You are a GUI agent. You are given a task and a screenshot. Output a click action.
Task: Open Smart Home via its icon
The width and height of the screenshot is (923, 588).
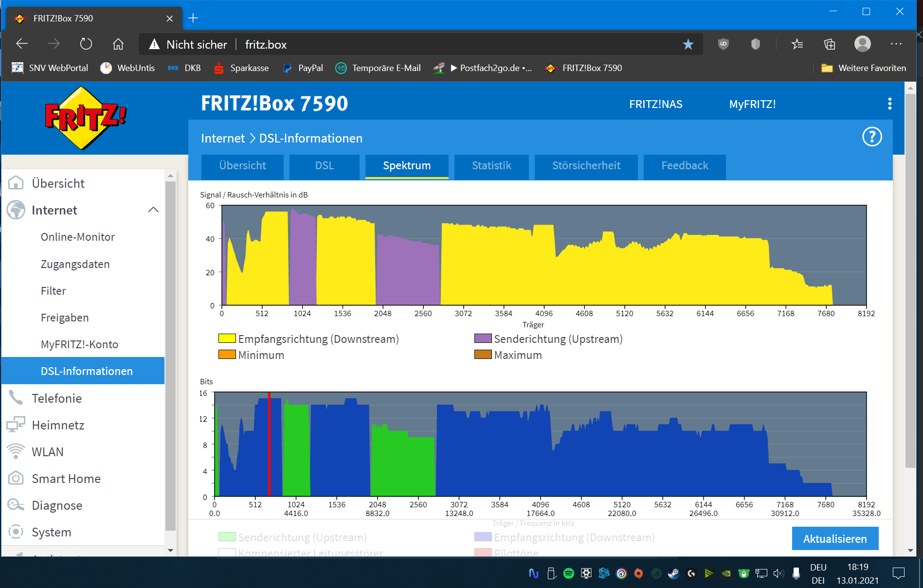click(x=16, y=479)
